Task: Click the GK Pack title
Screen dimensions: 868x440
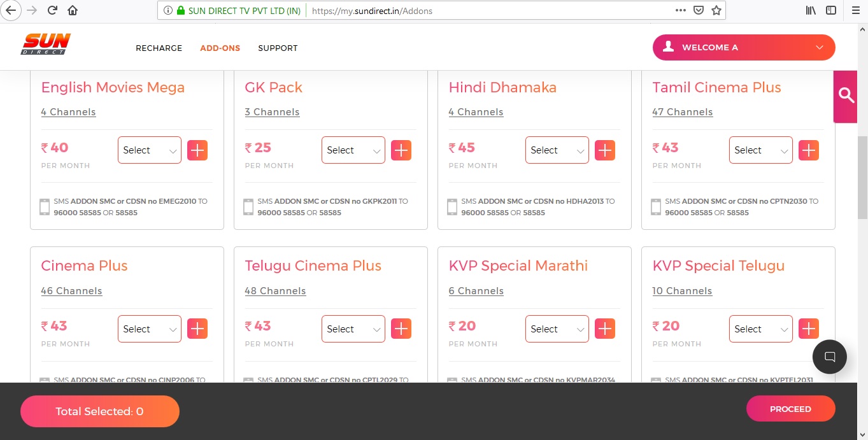Action: [x=273, y=87]
